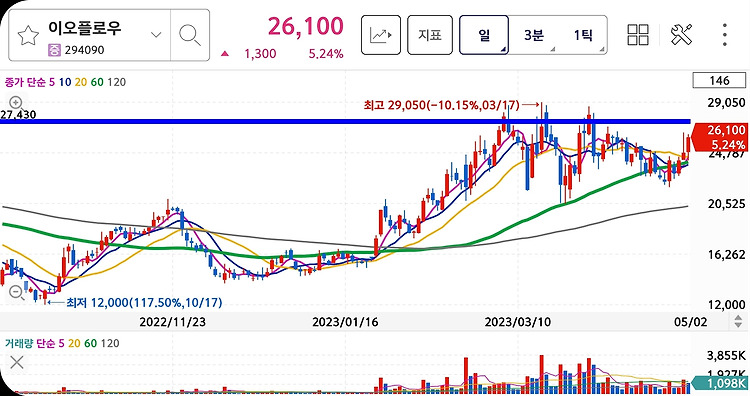
Task: Click the blue horizontal line label 27,430
Action: [x=18, y=115]
